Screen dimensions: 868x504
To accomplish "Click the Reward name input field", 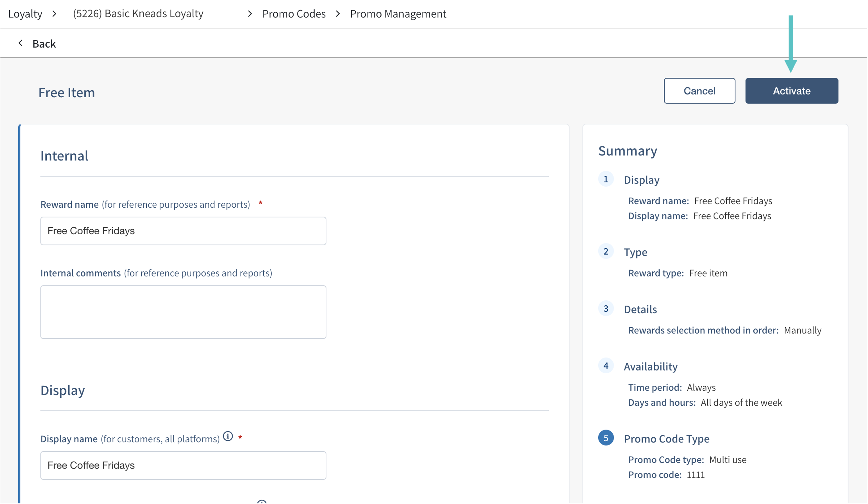I will point(183,231).
